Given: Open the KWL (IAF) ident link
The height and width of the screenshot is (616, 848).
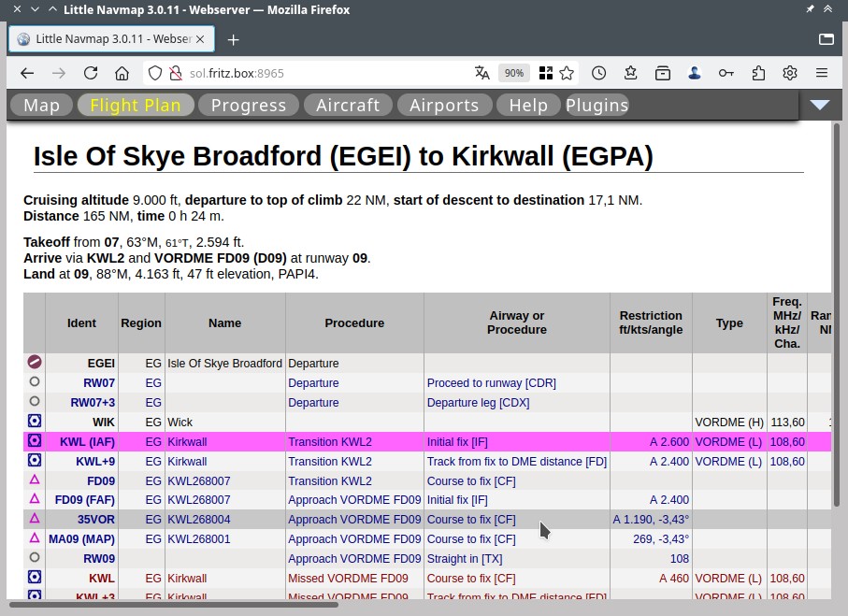Looking at the screenshot, I should click(x=87, y=442).
